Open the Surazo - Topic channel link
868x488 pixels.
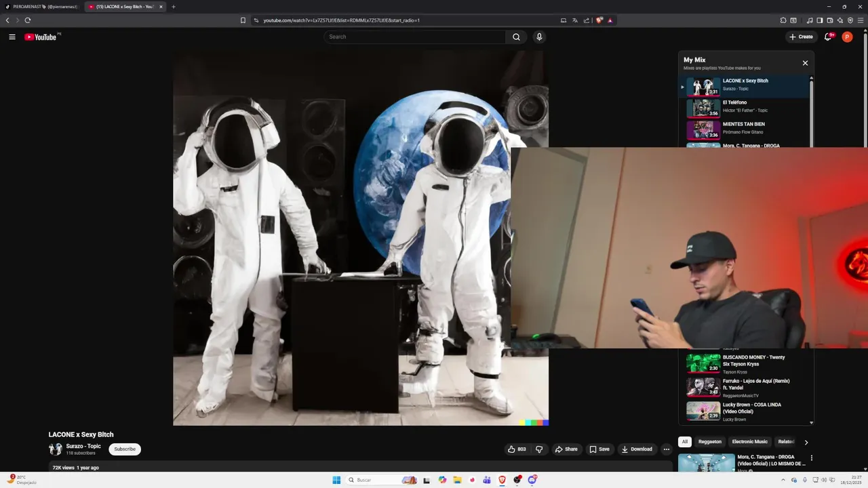click(83, 446)
